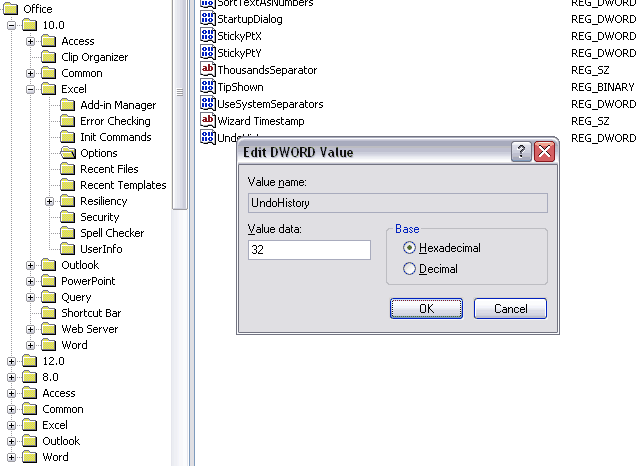This screenshot has width=642, height=466.
Task: Expand the Access key under 10.0
Action: click(x=30, y=41)
